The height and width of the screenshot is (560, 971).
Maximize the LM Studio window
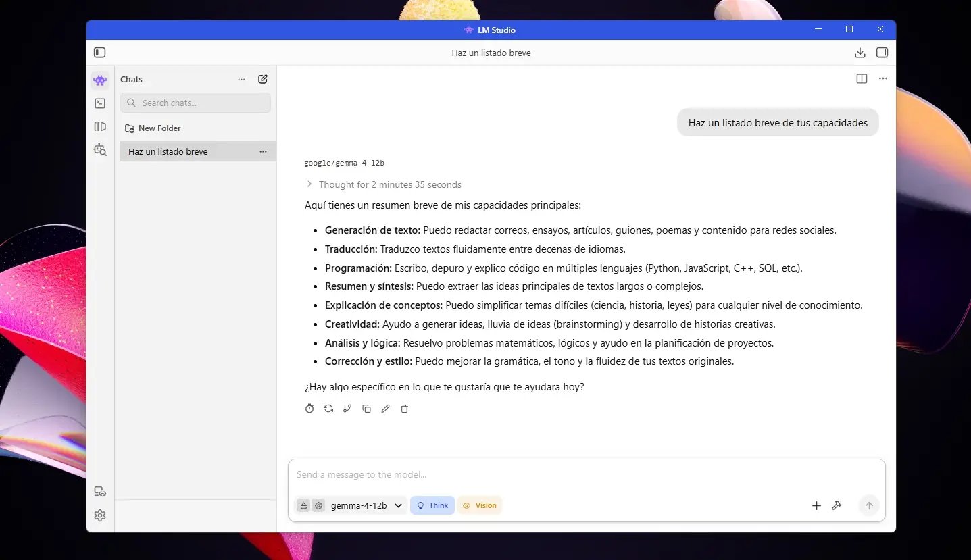[x=849, y=30]
